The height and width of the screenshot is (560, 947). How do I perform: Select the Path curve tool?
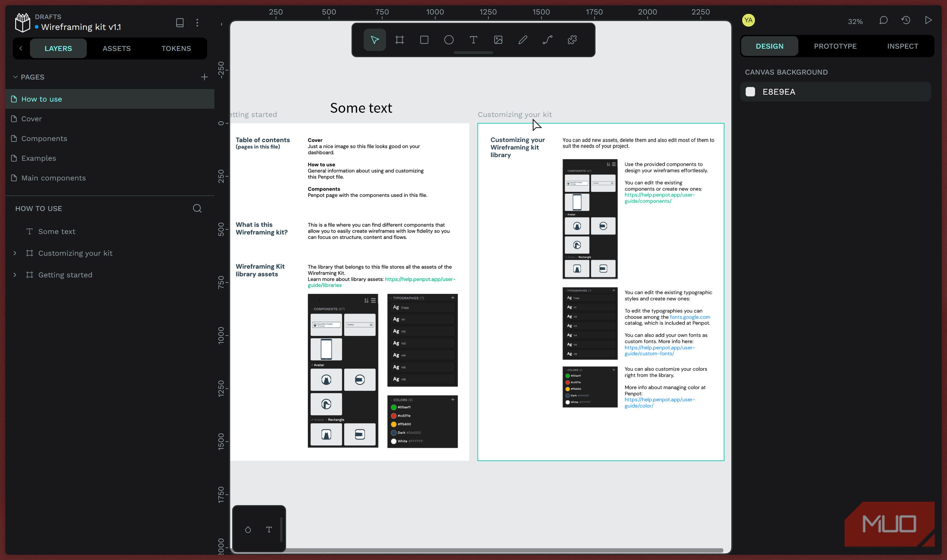pyautogui.click(x=548, y=40)
